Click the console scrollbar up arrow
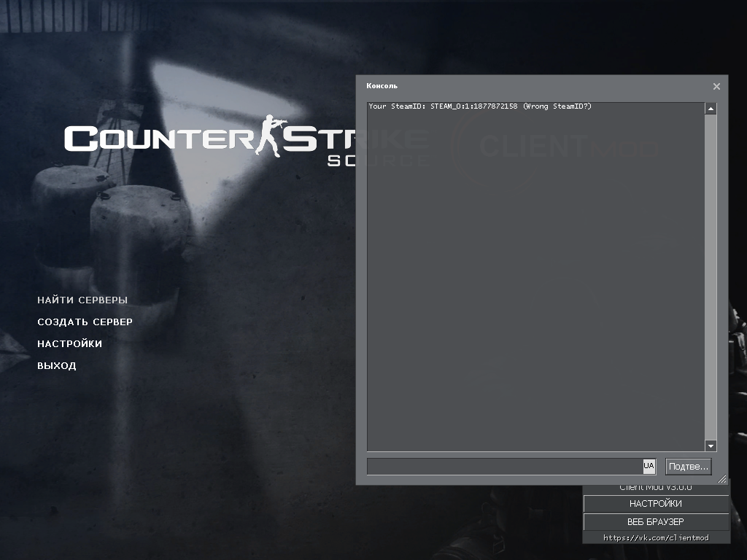Image resolution: width=747 pixels, height=560 pixels. tap(711, 109)
